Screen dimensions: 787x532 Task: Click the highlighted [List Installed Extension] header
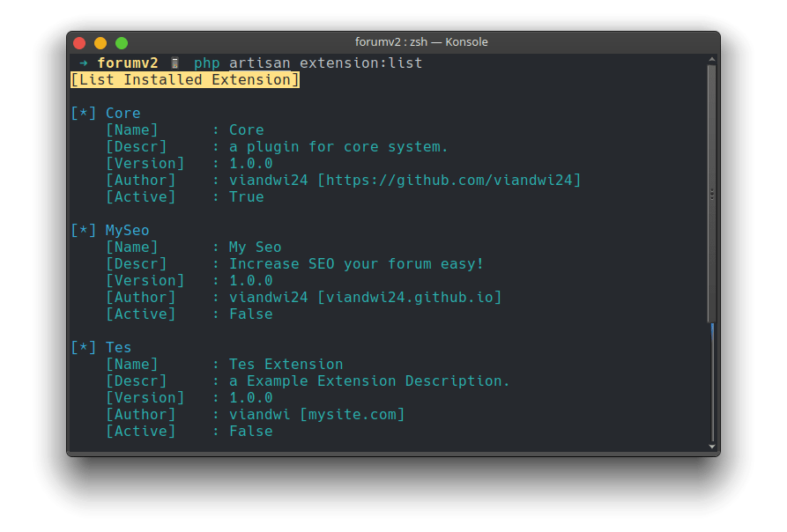(184, 79)
